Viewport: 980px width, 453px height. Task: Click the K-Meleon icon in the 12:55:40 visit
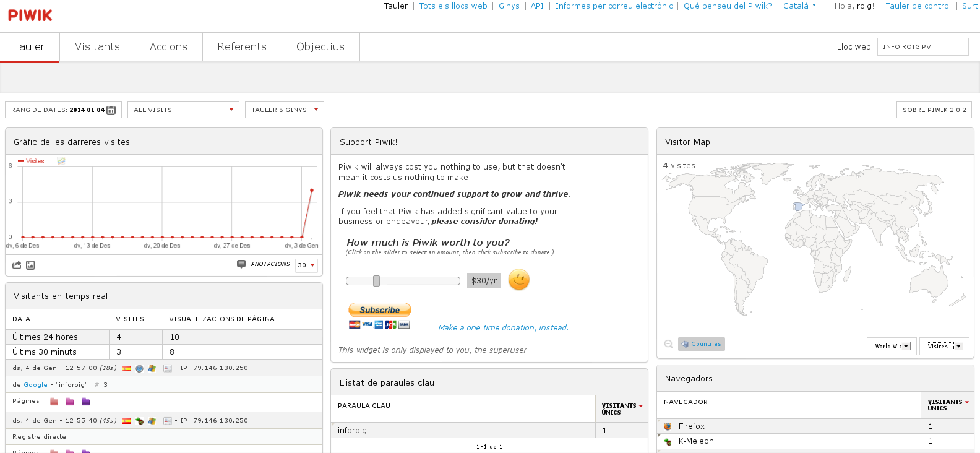click(139, 421)
